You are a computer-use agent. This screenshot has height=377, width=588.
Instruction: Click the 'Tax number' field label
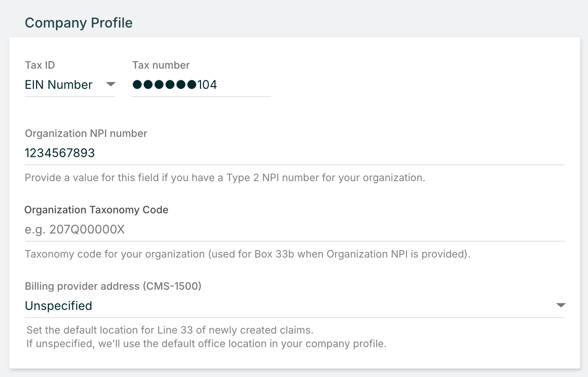point(161,65)
